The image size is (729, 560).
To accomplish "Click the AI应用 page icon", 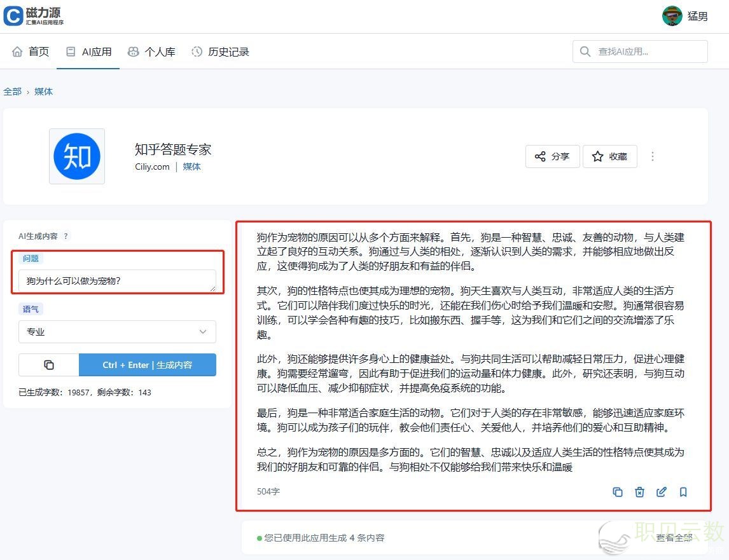I will 71,51.
